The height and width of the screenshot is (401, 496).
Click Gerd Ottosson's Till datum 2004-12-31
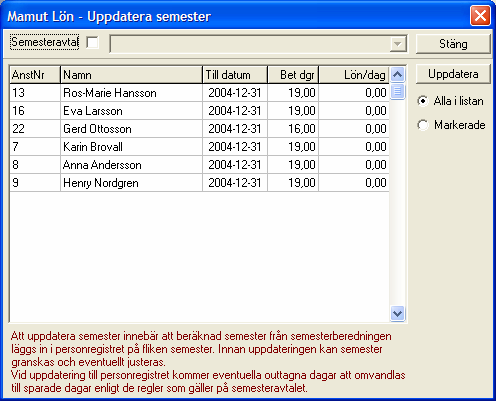(235, 129)
